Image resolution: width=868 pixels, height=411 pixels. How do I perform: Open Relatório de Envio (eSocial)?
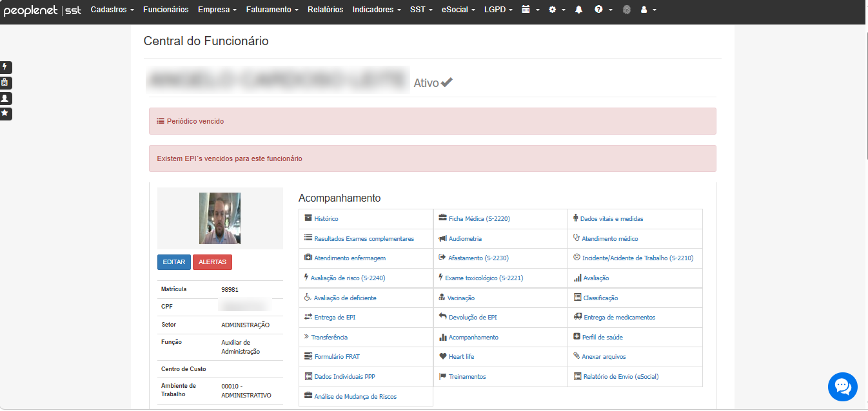(621, 377)
